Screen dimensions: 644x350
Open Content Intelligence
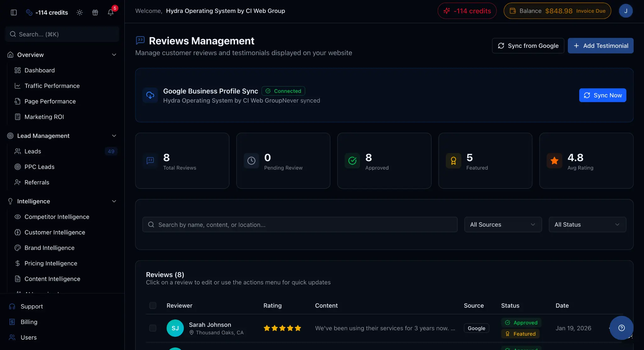click(47, 279)
